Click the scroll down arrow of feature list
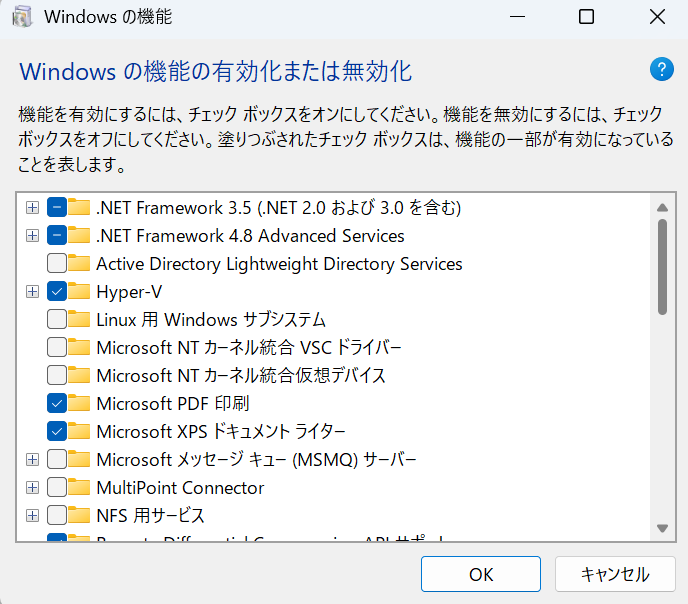Viewport: 688px width, 604px height. click(661, 527)
